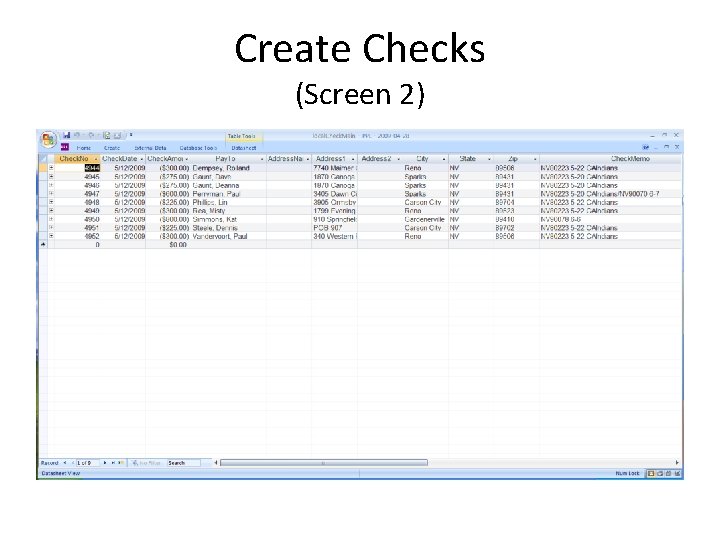Click the No Filter indicator button
720x540 pixels.
pos(146,463)
